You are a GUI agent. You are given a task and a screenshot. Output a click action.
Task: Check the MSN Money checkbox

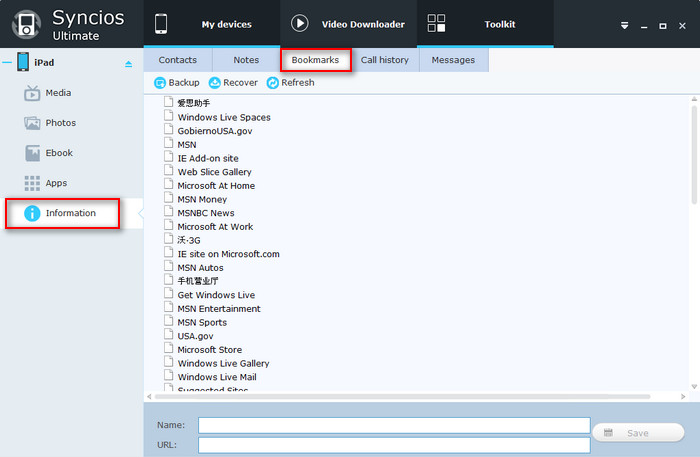pos(168,198)
